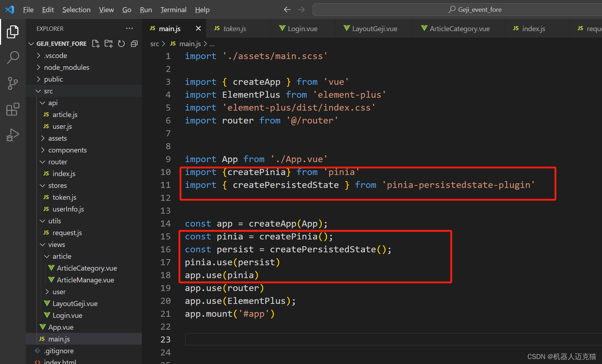
Task: Create a new file using the Explorer toolbar
Action: coord(96,43)
